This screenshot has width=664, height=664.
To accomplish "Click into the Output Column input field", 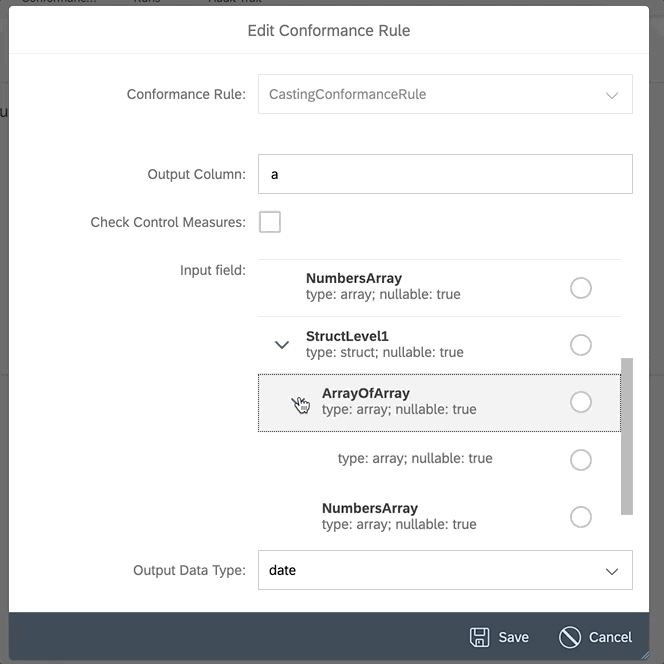I will [x=445, y=174].
